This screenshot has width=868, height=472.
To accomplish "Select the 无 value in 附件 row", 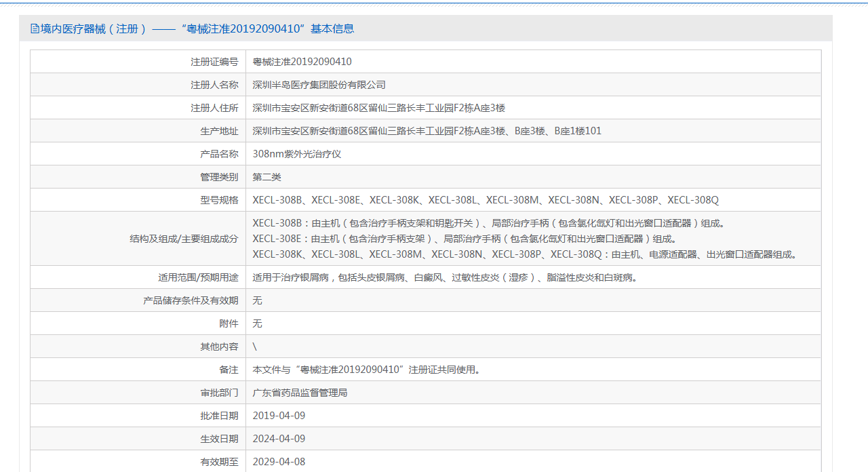I will click(258, 323).
